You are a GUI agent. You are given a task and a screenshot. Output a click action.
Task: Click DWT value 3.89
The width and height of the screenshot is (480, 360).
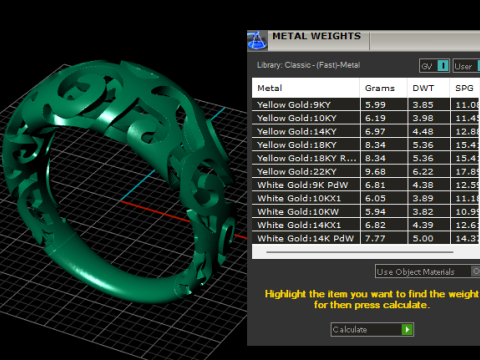pyautogui.click(x=423, y=198)
